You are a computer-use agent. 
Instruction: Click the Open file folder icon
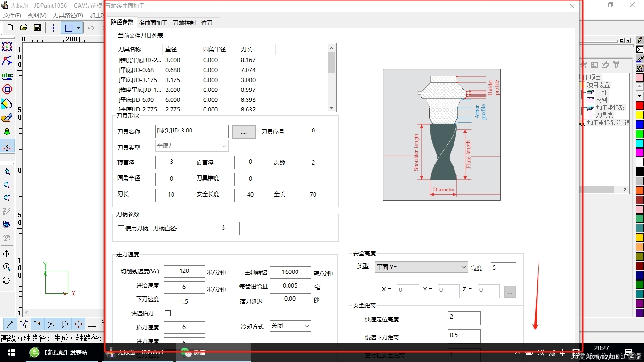24,28
